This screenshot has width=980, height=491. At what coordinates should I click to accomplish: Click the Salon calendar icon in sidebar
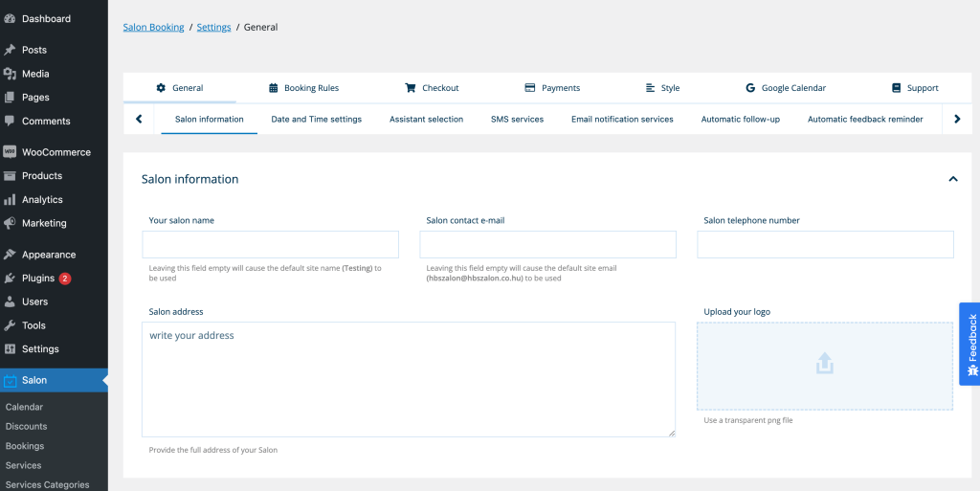10,381
